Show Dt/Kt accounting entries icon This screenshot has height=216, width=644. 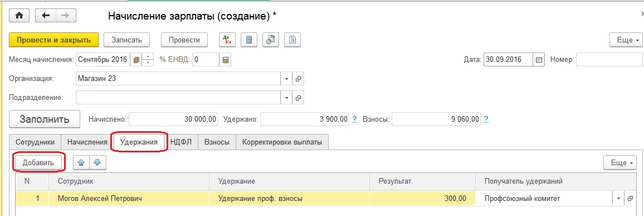(x=227, y=40)
